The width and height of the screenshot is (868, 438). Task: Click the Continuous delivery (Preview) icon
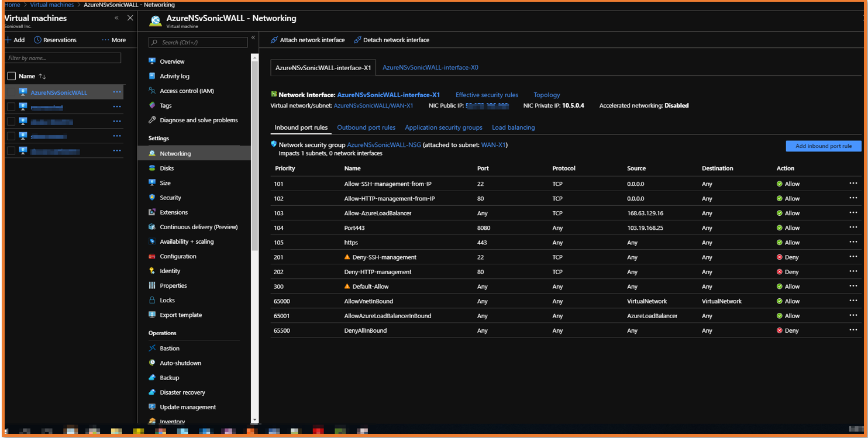coord(152,227)
